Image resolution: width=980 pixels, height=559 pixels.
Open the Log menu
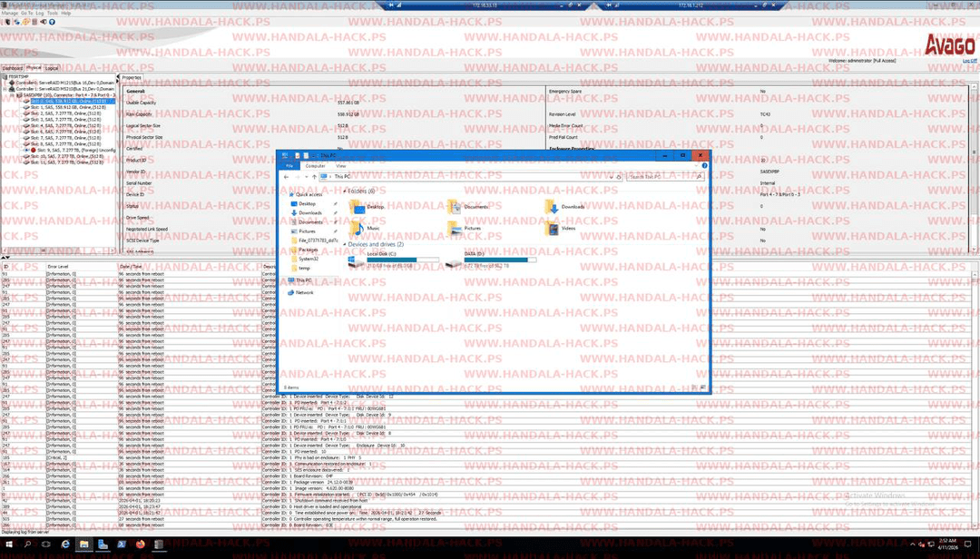click(40, 13)
